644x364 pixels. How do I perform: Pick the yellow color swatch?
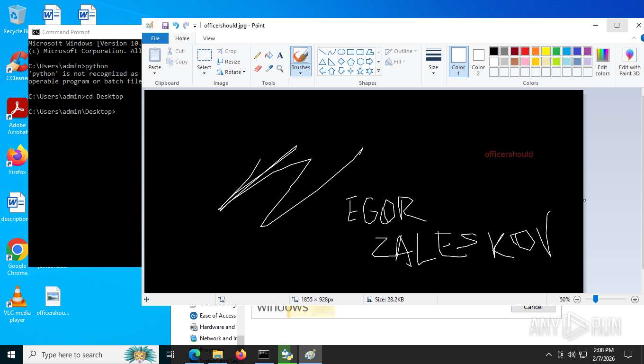(546, 51)
